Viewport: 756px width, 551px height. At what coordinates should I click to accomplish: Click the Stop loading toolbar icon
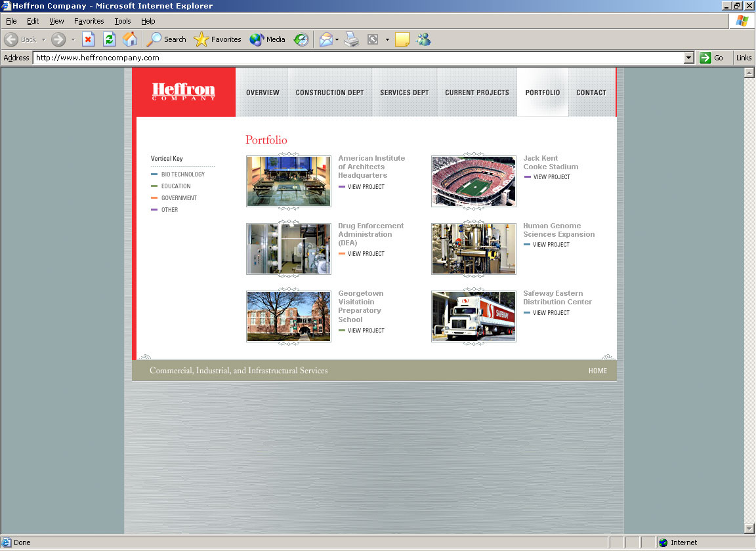[88, 39]
